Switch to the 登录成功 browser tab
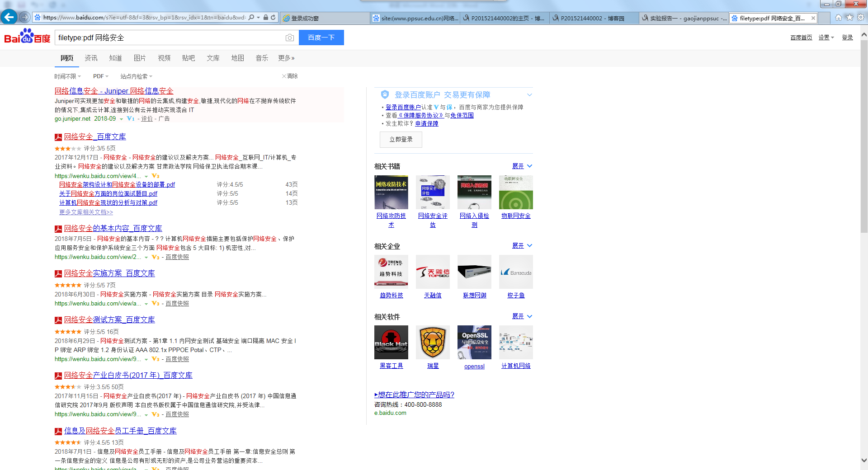The width and height of the screenshot is (868, 470). pyautogui.click(x=325, y=18)
